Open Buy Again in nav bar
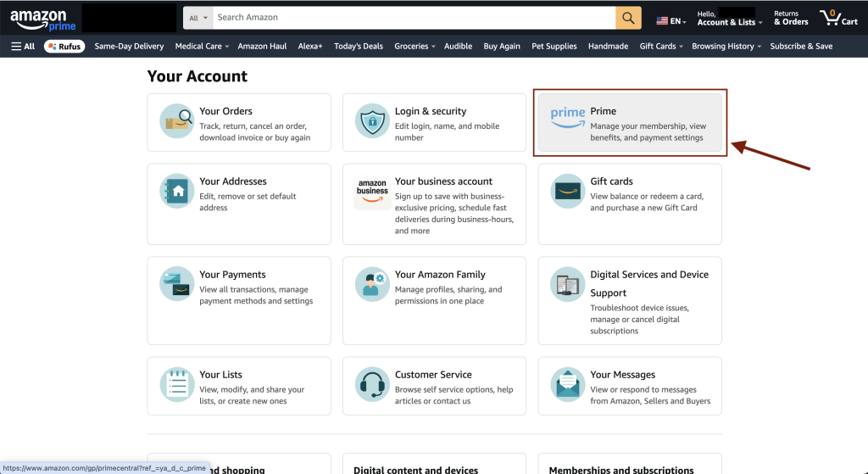Screen dimensions: 868x474 point(502,47)
